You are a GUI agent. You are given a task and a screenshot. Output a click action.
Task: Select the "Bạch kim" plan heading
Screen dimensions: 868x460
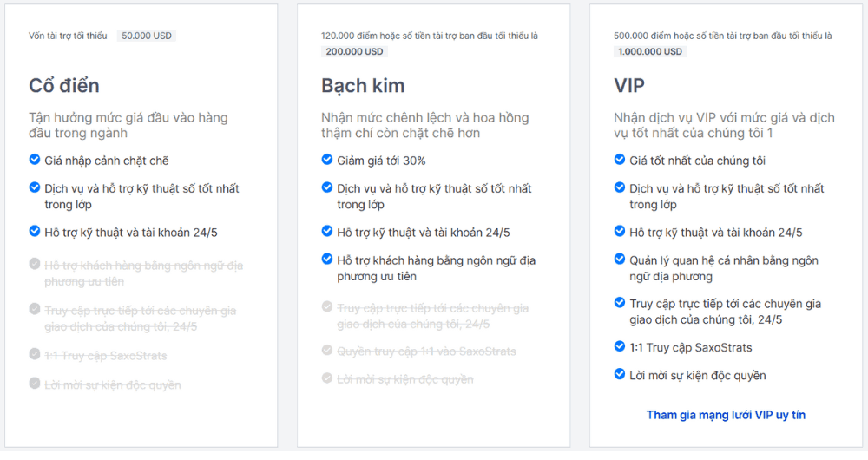click(363, 86)
